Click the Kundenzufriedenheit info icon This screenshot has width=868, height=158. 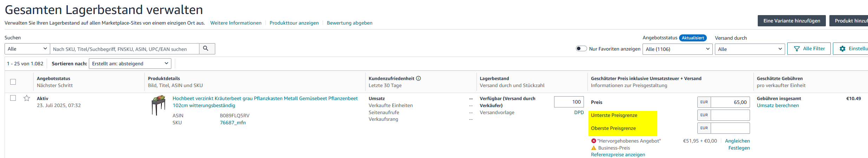click(x=419, y=78)
